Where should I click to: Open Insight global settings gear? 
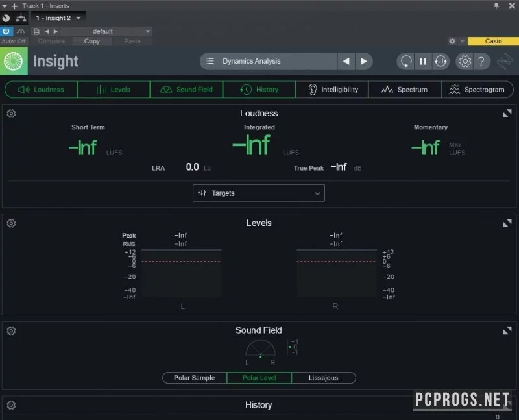[x=465, y=61]
